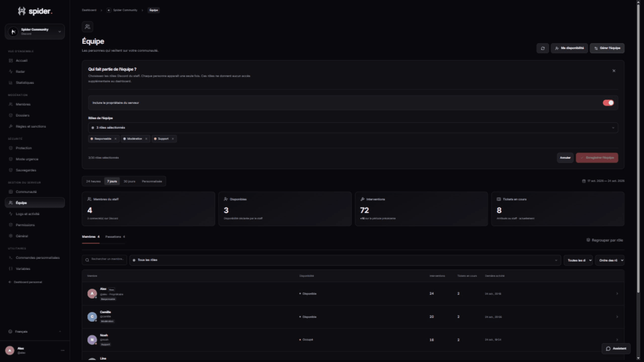Screen dimensions: 644x362
Task: Remove the Responsable role chip
Action: click(x=115, y=139)
